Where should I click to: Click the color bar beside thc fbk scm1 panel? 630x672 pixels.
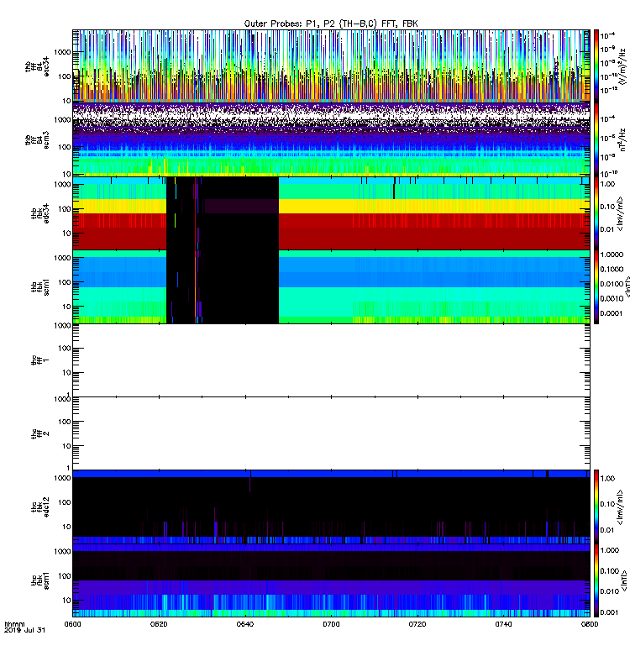tap(596, 580)
